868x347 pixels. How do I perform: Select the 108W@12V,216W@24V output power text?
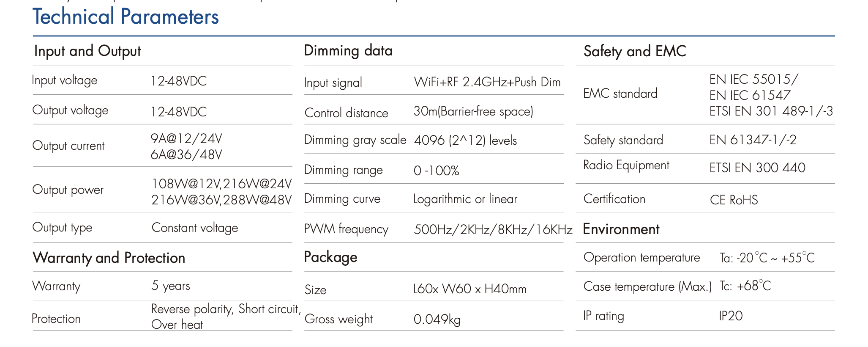(221, 184)
